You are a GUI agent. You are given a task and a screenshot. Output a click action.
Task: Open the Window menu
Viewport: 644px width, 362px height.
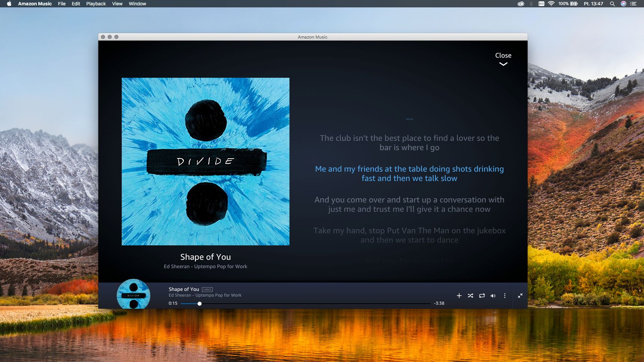[x=137, y=4]
